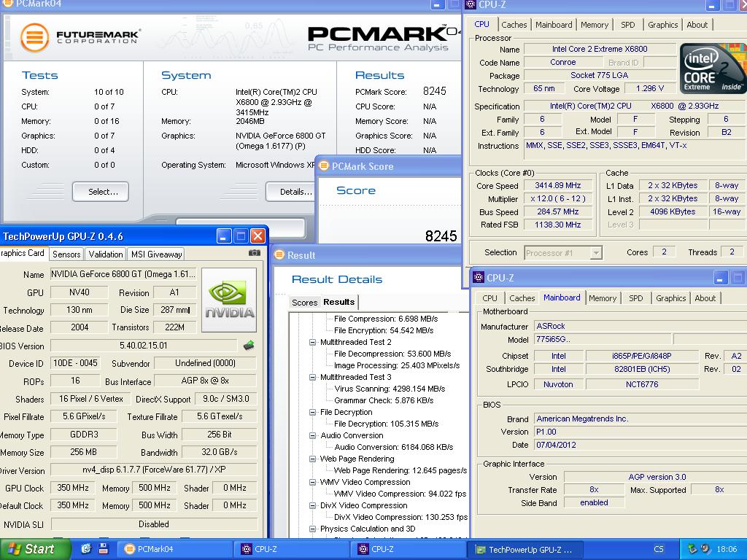This screenshot has width=747, height=560.
Task: Open Caches tab in lower CPU-Z window
Action: (522, 298)
